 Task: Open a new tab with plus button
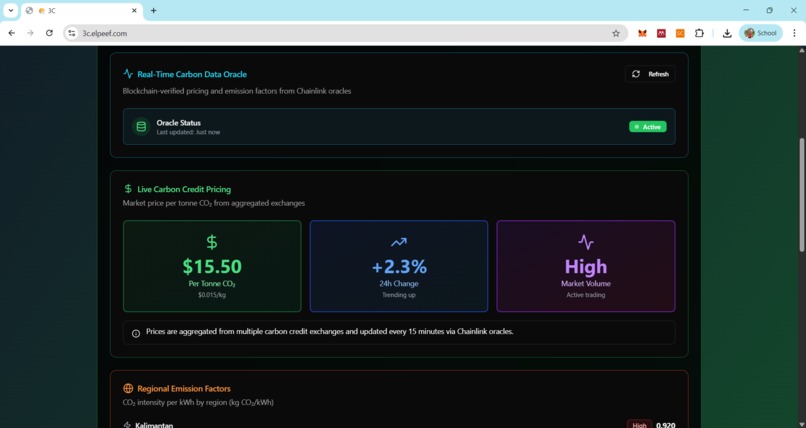click(x=153, y=10)
